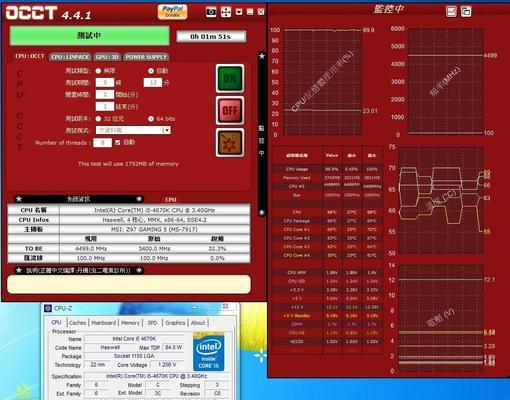
Task: Click the CPU Package temperature row
Action: coord(327,221)
